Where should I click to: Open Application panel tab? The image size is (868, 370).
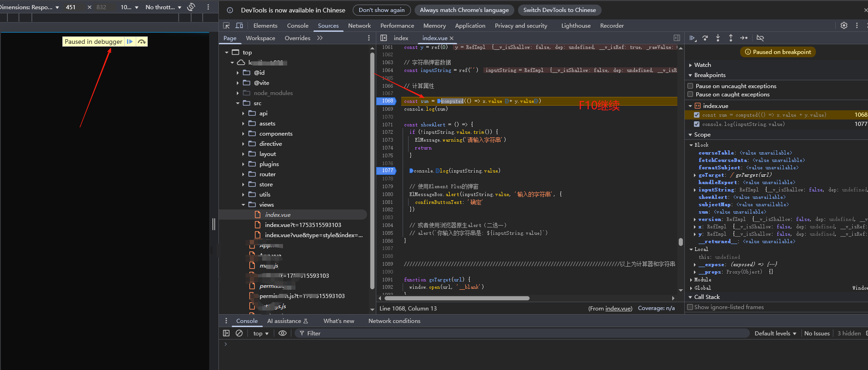[470, 25]
